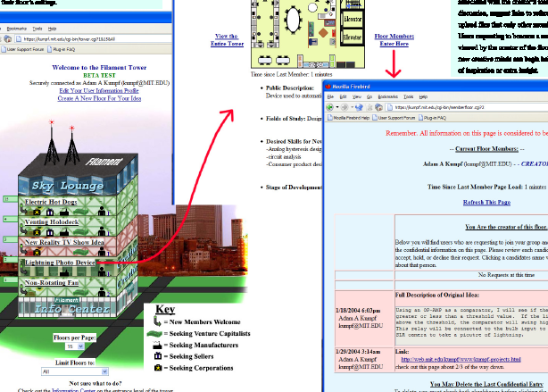Click person icon on Non-Rotating Fan floor
The image size is (548, 392).
pyautogui.click(x=102, y=292)
